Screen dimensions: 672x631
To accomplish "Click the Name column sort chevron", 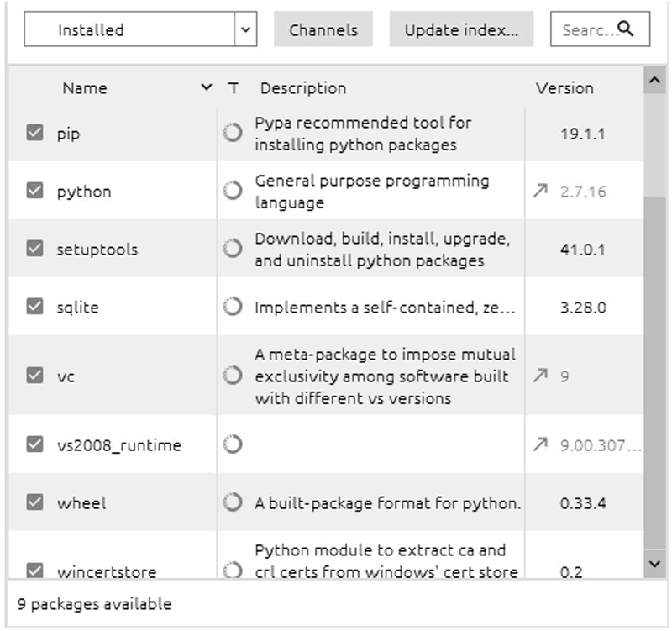I will coord(207,87).
